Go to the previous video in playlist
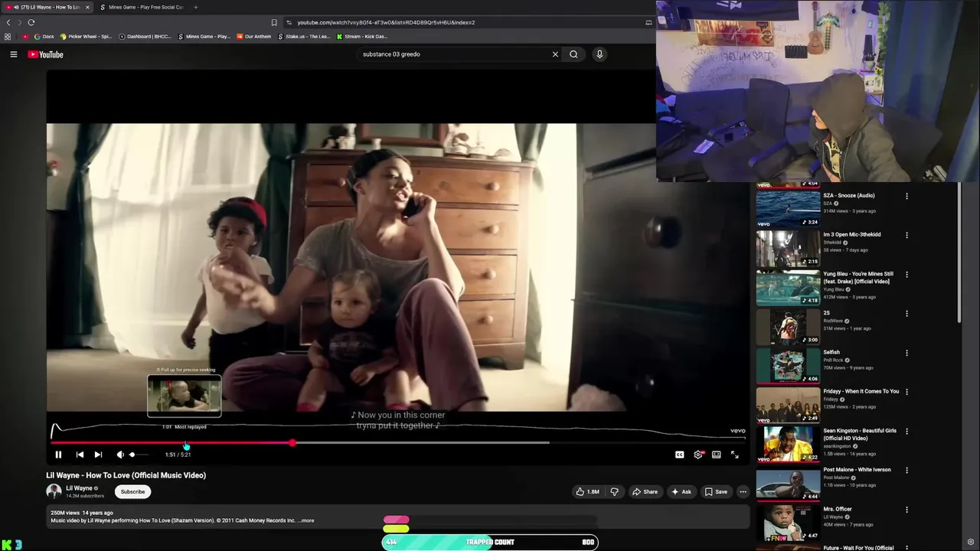980x551 pixels. pyautogui.click(x=80, y=455)
